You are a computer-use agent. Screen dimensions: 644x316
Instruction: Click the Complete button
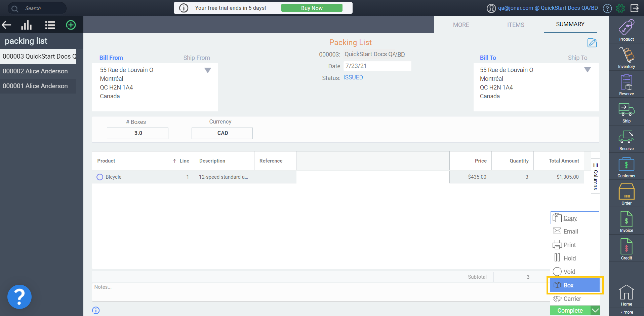[570, 311]
